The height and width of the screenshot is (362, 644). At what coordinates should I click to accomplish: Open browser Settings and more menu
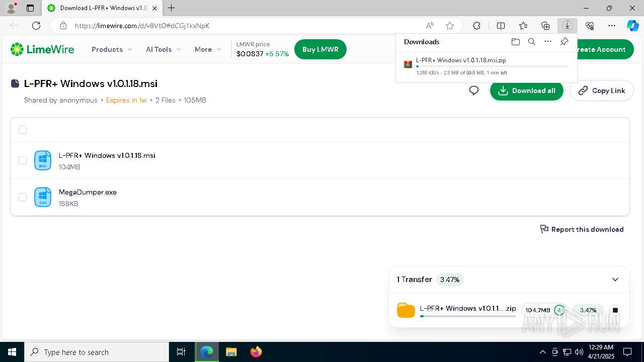(x=612, y=26)
